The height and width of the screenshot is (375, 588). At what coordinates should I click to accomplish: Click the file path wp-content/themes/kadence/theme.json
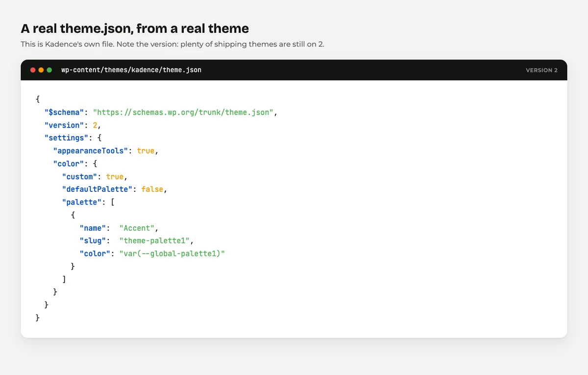[x=131, y=70]
